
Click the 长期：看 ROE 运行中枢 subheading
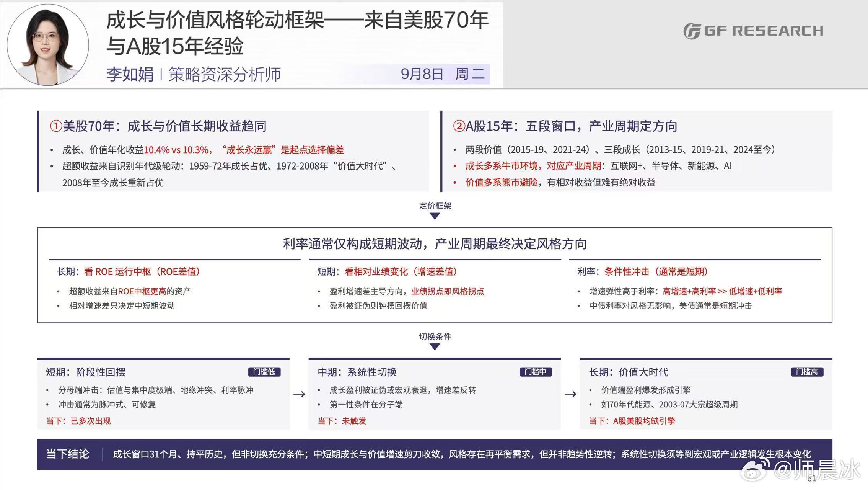pos(129,272)
